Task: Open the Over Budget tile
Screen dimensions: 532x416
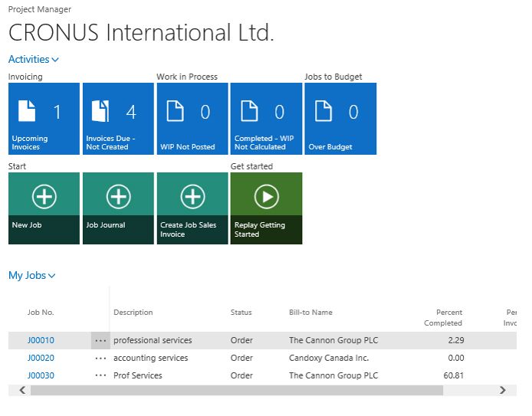Action: pos(340,119)
